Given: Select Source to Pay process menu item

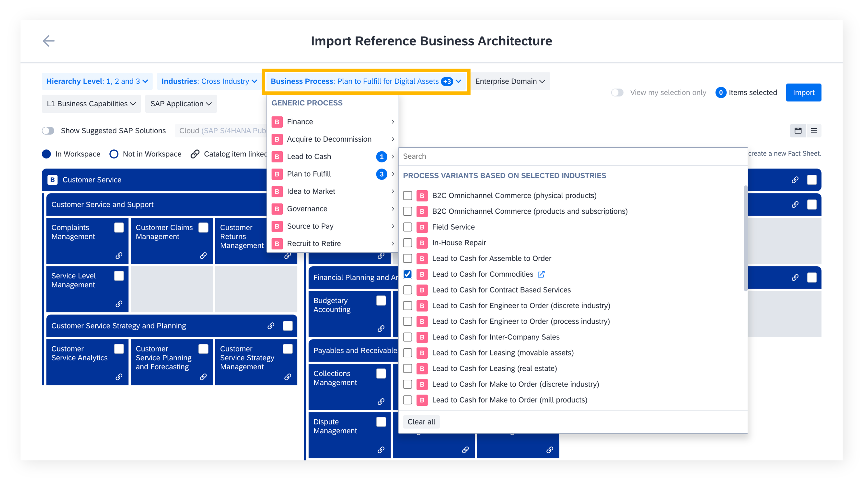Looking at the screenshot, I should 333,226.
